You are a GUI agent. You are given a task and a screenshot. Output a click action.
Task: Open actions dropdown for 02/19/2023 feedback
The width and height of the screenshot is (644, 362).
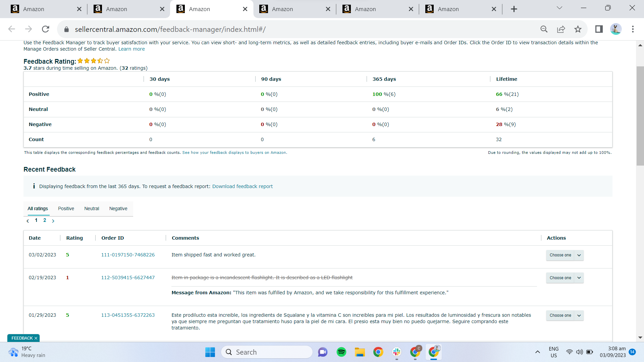pos(565,278)
